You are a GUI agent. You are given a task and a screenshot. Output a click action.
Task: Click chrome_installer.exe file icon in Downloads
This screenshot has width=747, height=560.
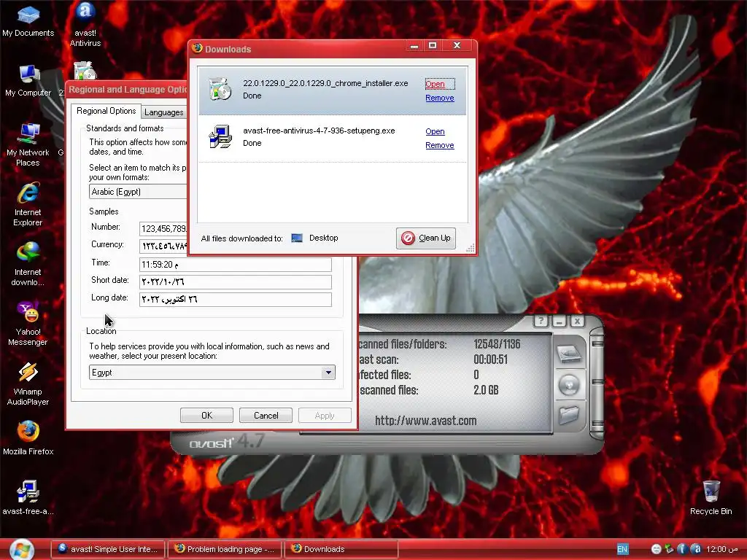tap(220, 88)
